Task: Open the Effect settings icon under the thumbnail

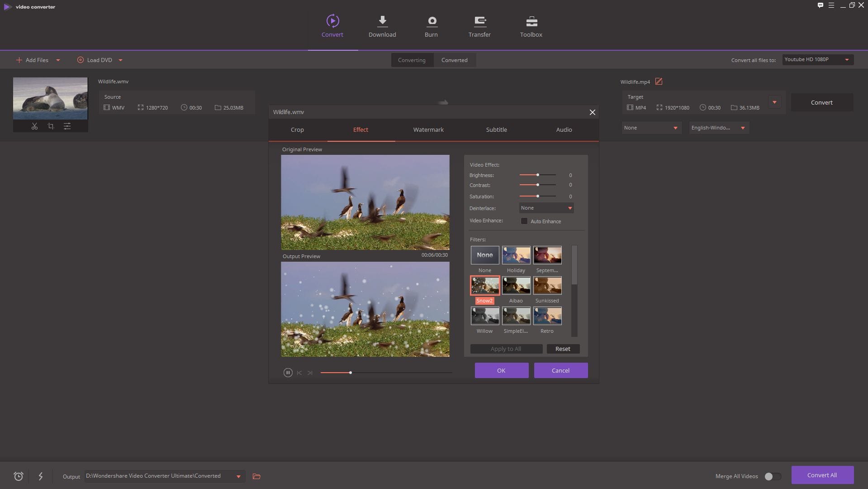Action: tap(67, 126)
